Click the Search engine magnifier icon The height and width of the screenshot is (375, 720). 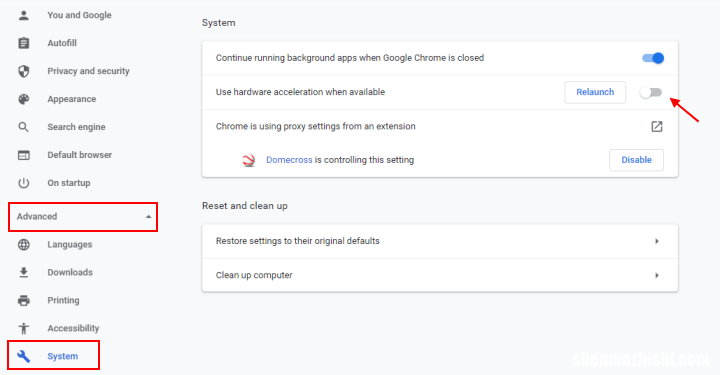(23, 127)
